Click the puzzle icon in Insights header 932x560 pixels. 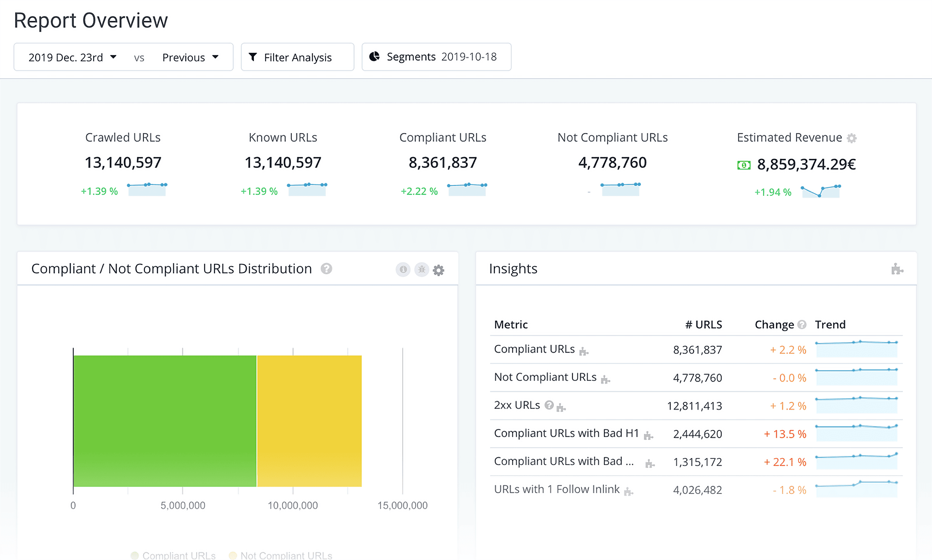[x=897, y=269]
